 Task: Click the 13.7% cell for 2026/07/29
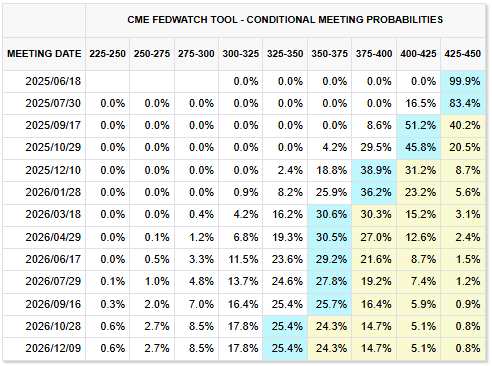[x=241, y=282]
